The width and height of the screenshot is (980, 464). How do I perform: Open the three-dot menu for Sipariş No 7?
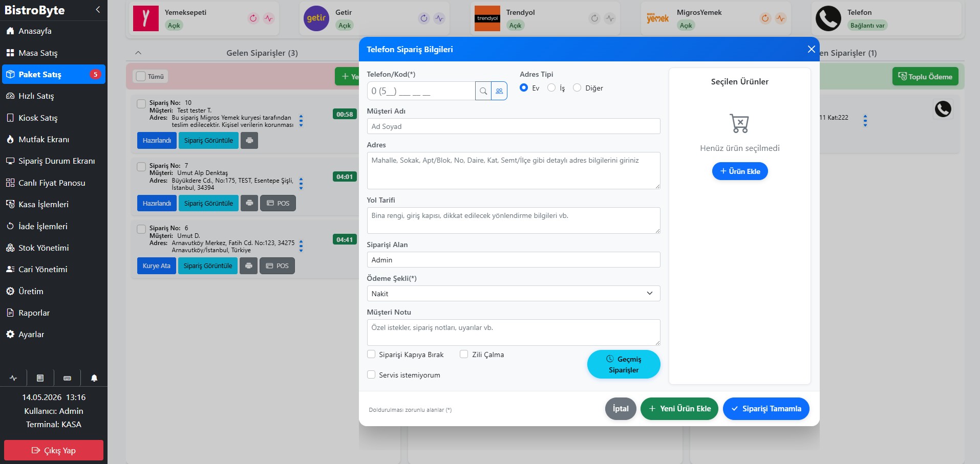point(301,184)
